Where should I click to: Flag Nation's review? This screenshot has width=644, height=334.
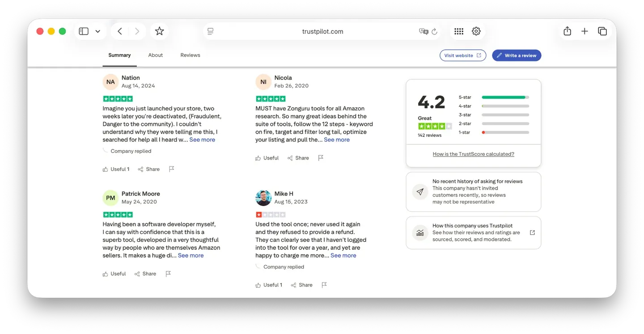coord(171,169)
